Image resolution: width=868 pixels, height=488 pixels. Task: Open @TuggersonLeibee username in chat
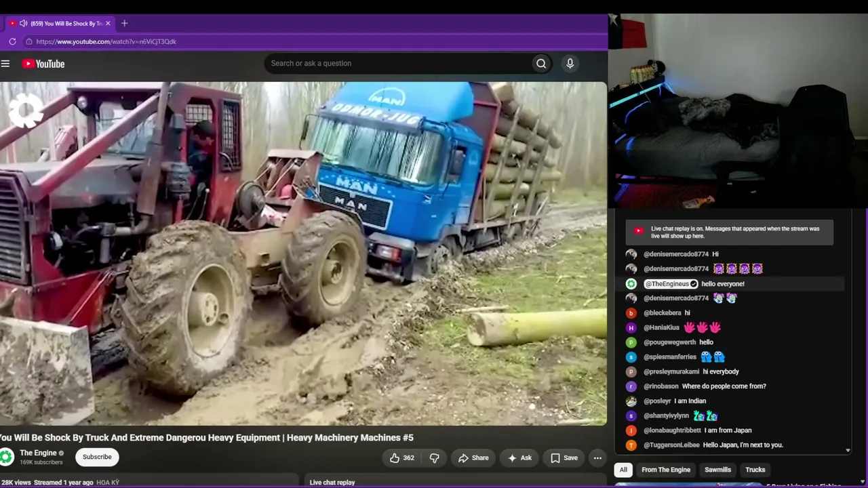point(671,445)
